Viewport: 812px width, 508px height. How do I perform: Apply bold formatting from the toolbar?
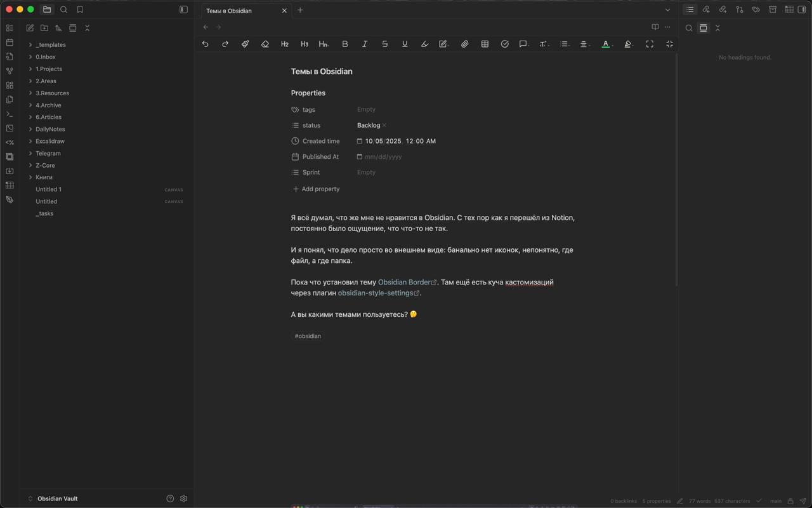345,44
